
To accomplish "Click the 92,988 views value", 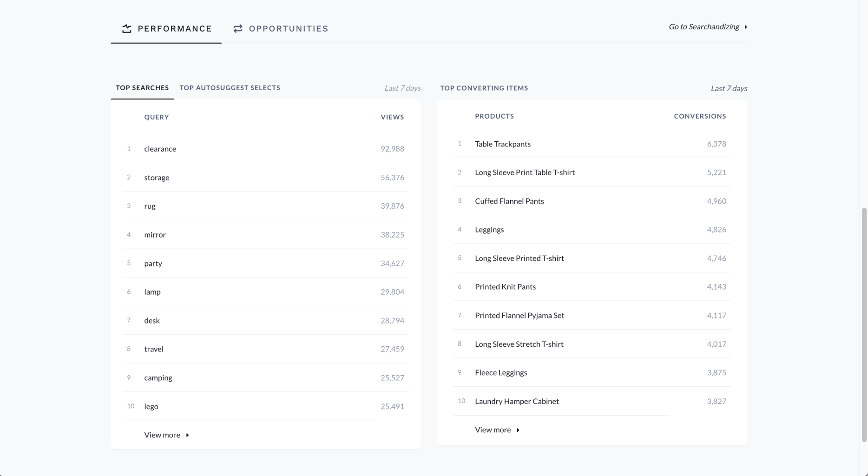I will point(392,149).
